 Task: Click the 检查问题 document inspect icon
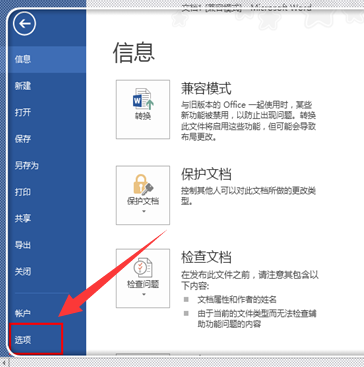[143, 268]
